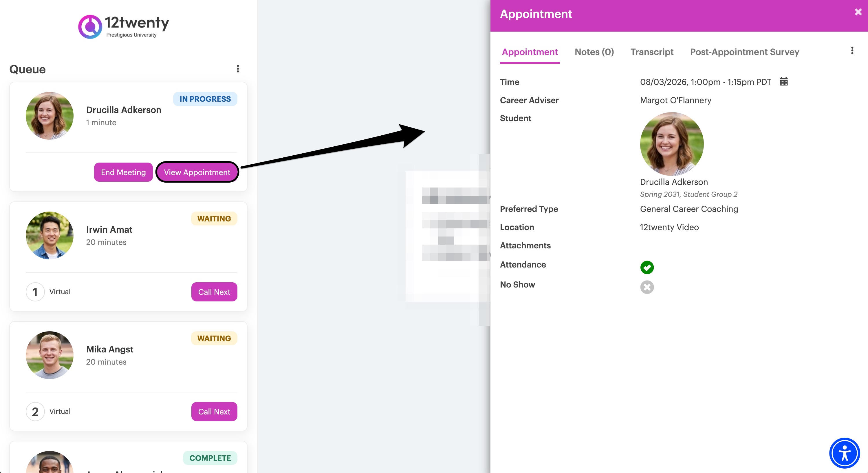Click the 1 minute wait time text

click(x=101, y=123)
